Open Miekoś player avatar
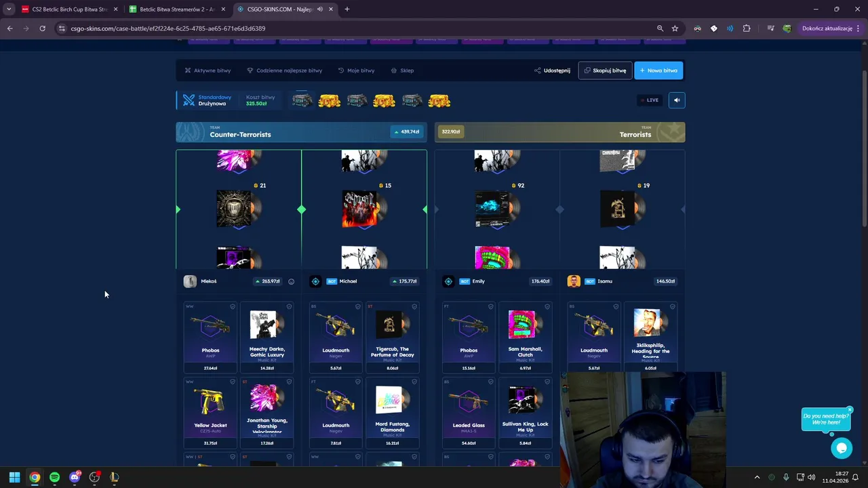Screen dimensions: 868x488 point(190,281)
